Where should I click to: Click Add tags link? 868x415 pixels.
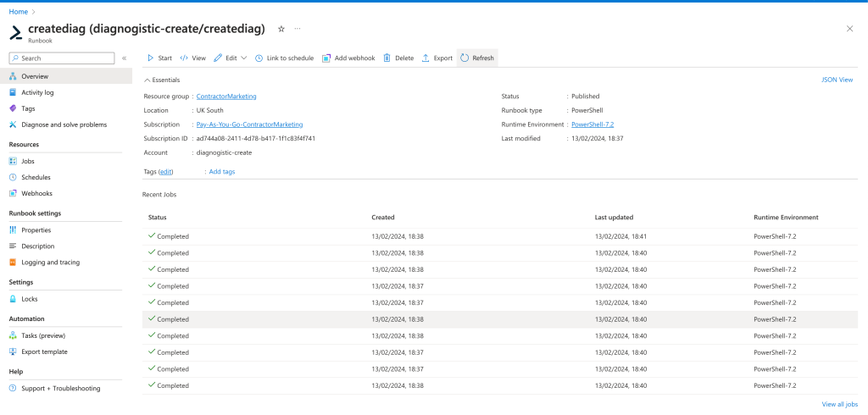(x=222, y=172)
